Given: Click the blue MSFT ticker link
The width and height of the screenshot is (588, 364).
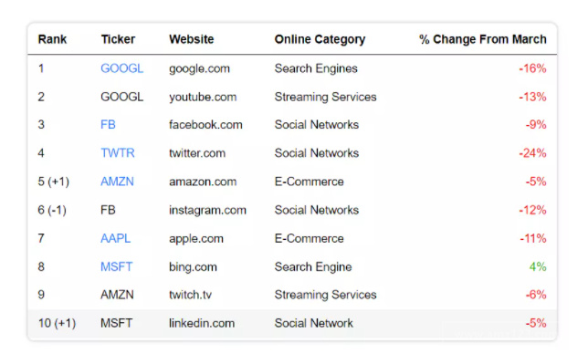Looking at the screenshot, I should coord(116,267).
